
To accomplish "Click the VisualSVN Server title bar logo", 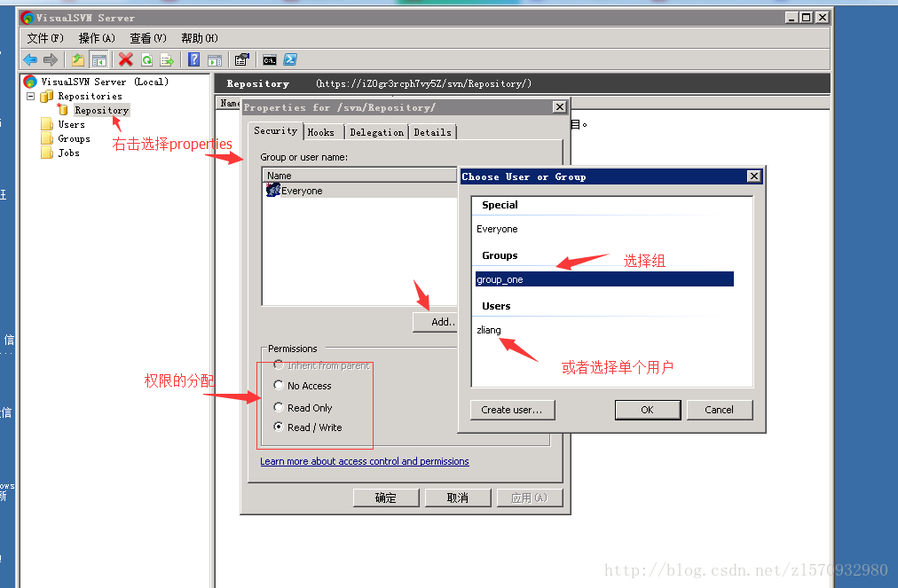I will [x=27, y=18].
